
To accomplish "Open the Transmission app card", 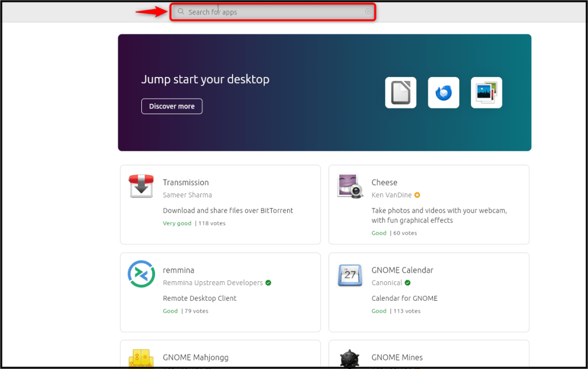I will click(220, 204).
